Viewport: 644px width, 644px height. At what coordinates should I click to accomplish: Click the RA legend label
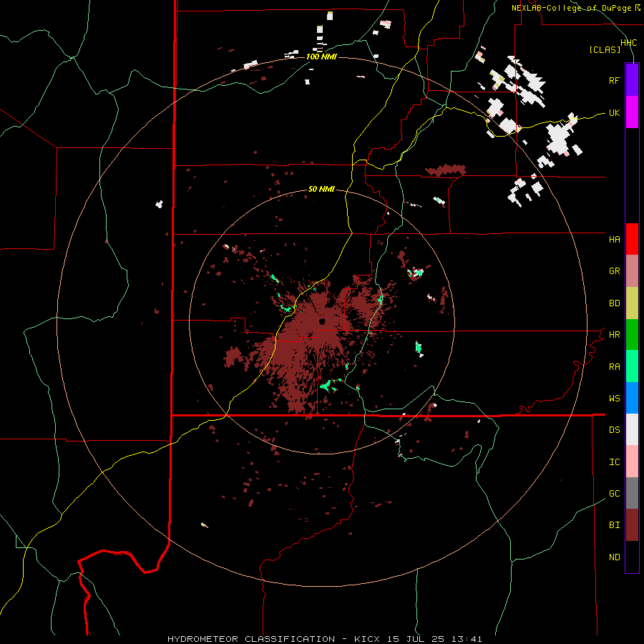[x=614, y=367]
